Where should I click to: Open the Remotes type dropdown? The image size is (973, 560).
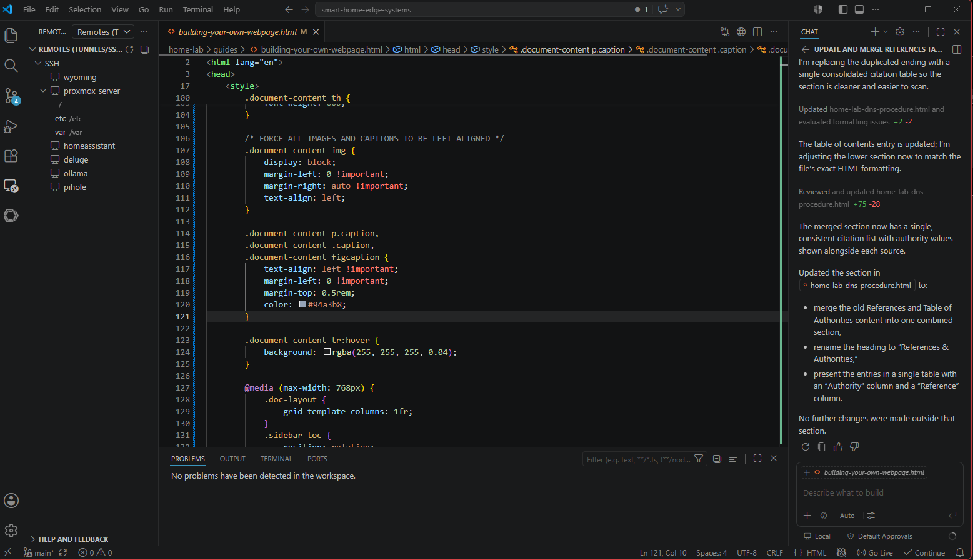[x=103, y=32]
